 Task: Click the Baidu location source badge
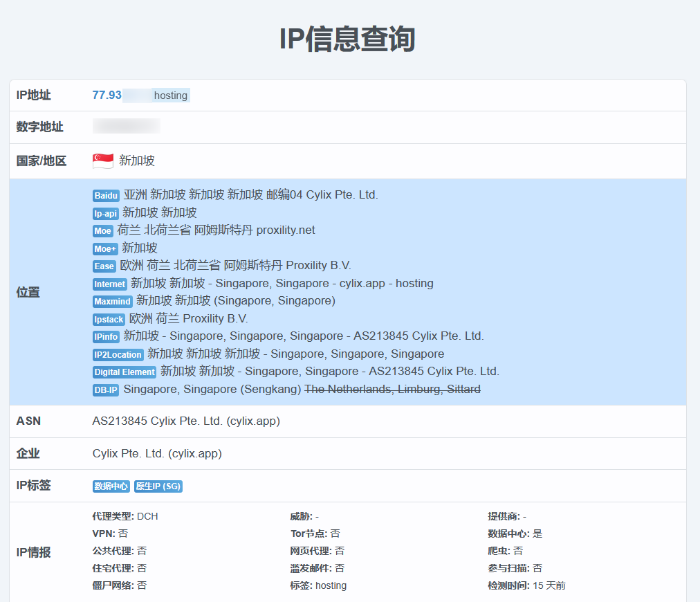coord(105,196)
